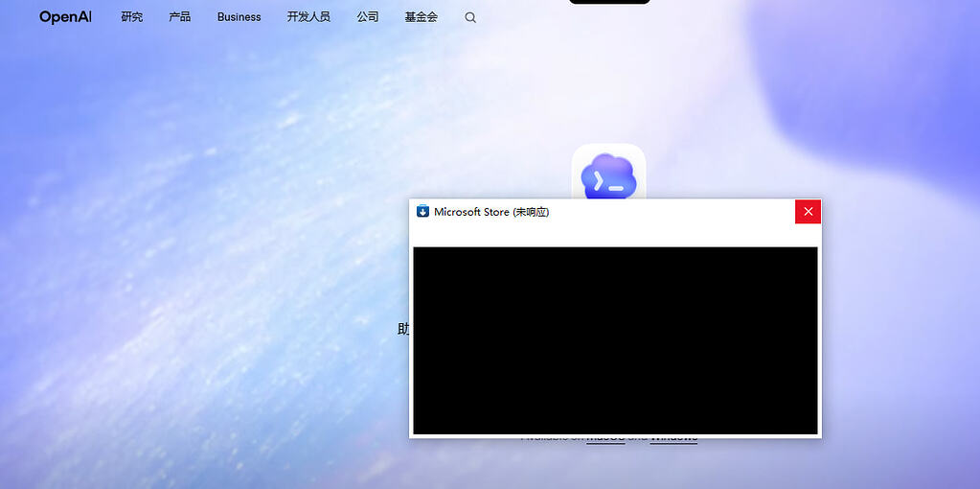Open the Business menu

point(239,17)
